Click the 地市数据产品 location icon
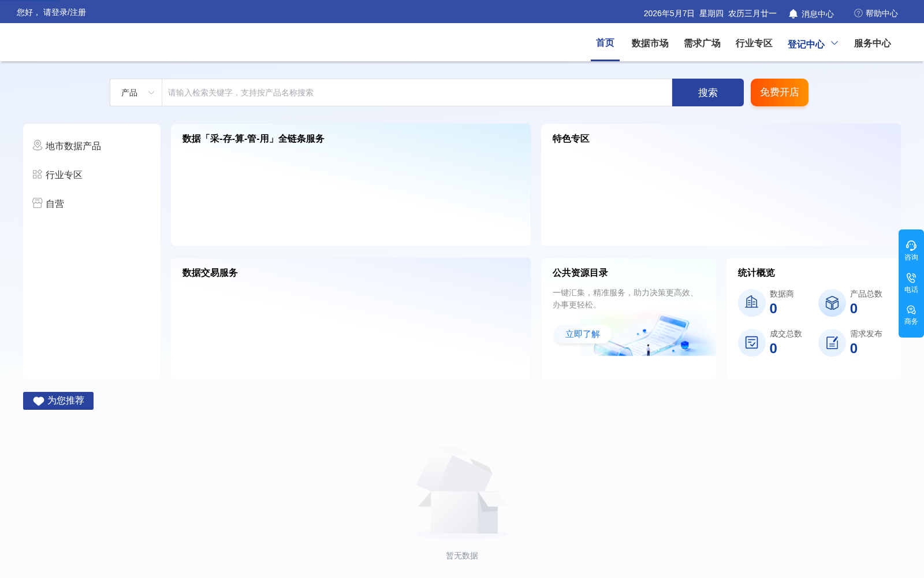 [x=38, y=145]
